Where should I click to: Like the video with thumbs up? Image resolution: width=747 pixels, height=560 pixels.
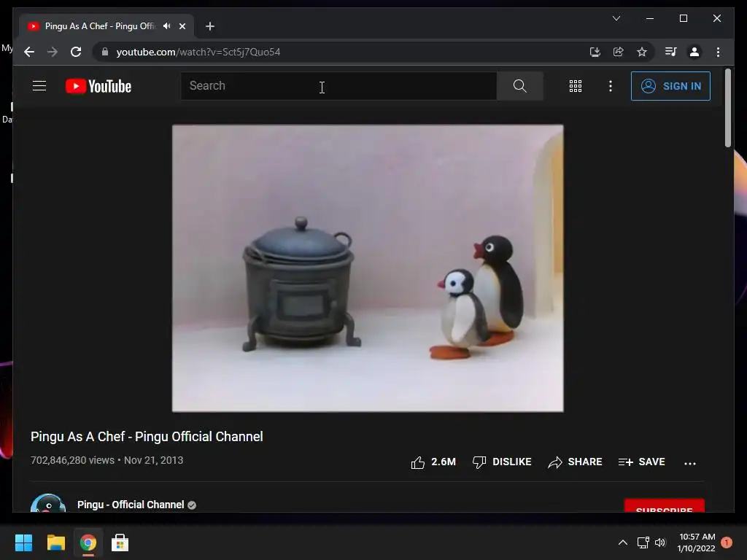[x=418, y=462]
